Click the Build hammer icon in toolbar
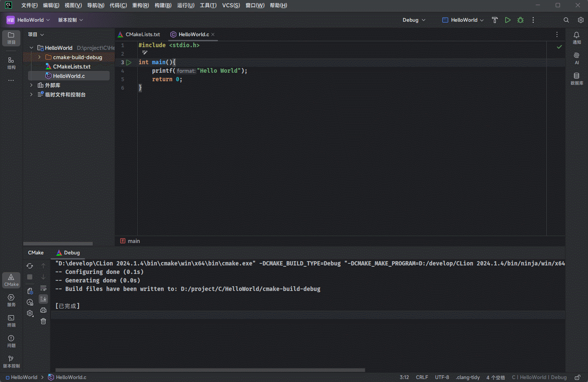Image resolution: width=588 pixels, height=382 pixels. pos(495,20)
